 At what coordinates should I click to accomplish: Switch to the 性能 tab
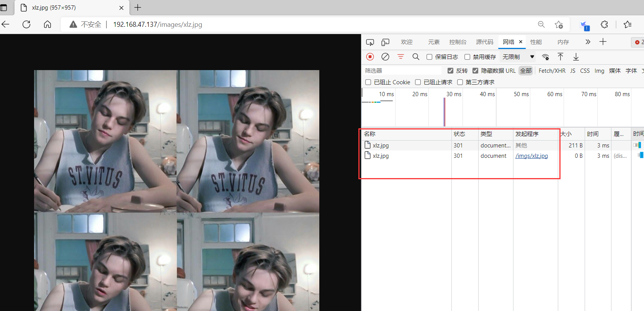[x=536, y=42]
